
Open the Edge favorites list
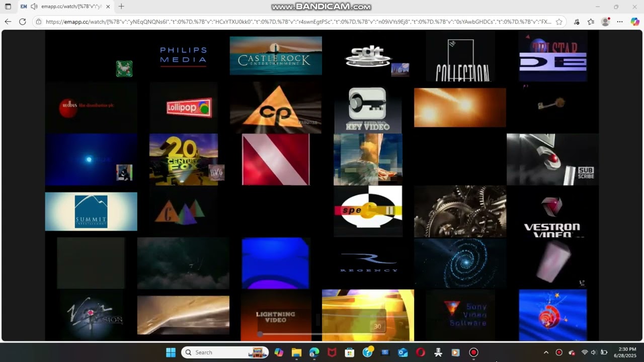[x=591, y=22]
